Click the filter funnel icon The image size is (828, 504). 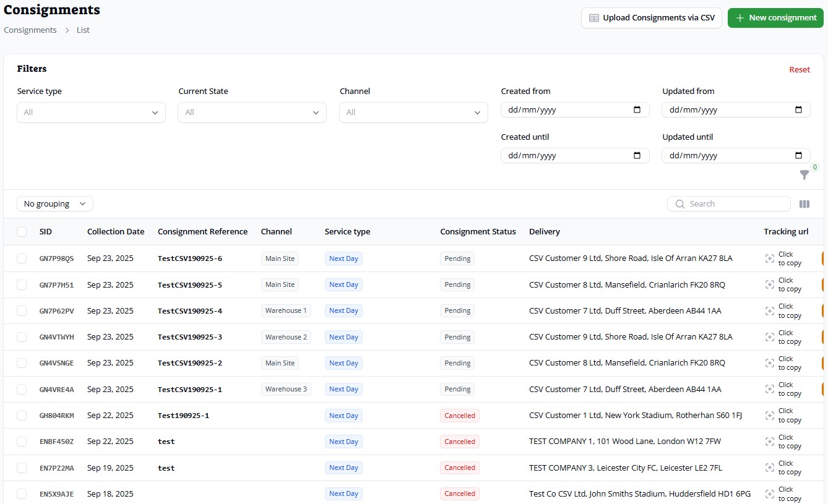click(804, 175)
